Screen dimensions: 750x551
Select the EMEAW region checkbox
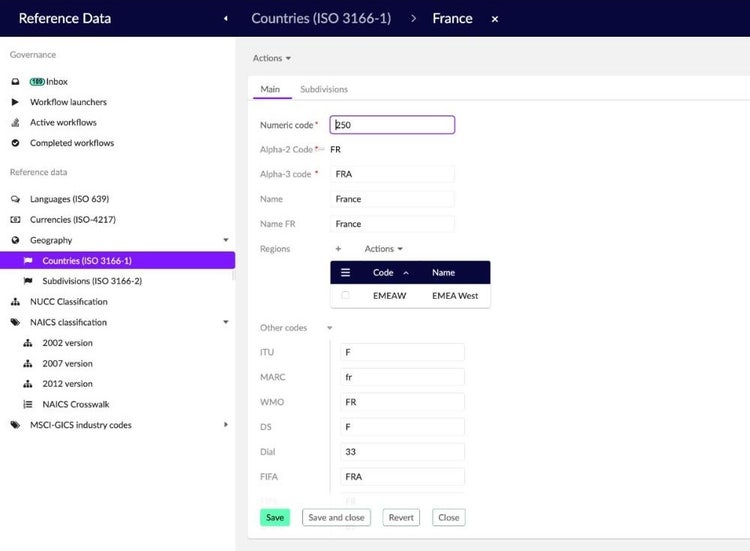pos(345,296)
